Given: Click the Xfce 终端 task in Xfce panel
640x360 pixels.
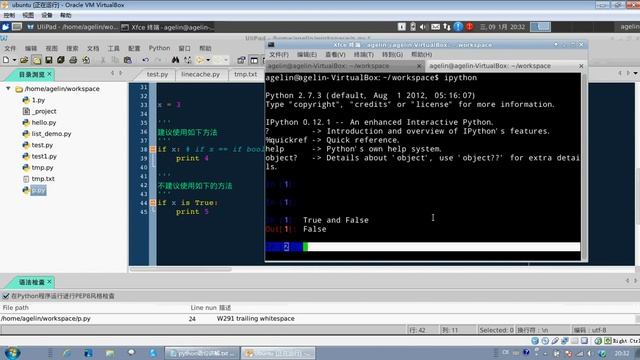Looking at the screenshot, I should point(168,27).
